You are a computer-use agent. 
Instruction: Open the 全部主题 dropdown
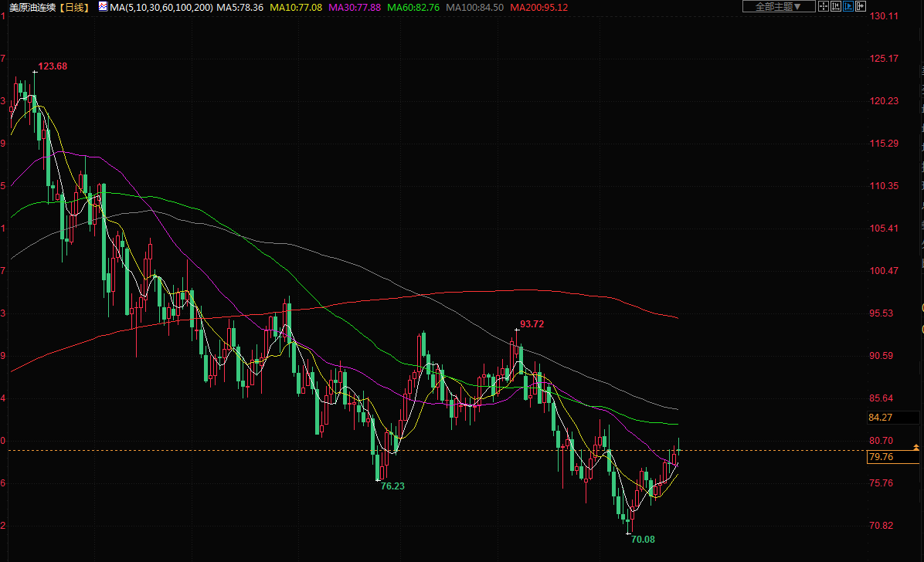coord(779,6)
